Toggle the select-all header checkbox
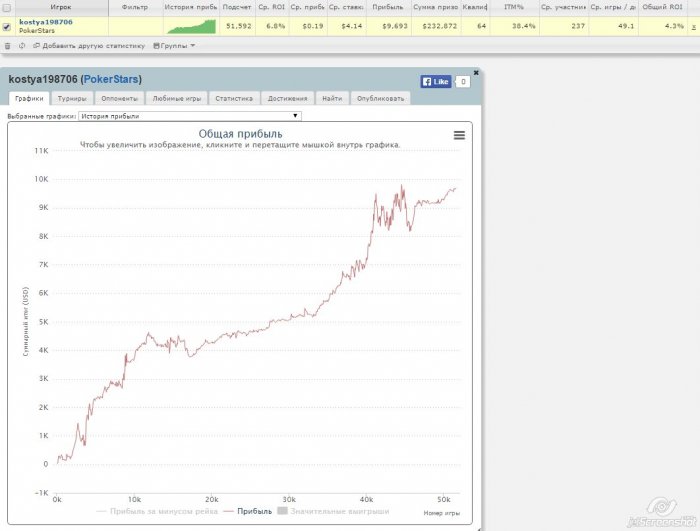The height and width of the screenshot is (531, 700). tap(7, 8)
